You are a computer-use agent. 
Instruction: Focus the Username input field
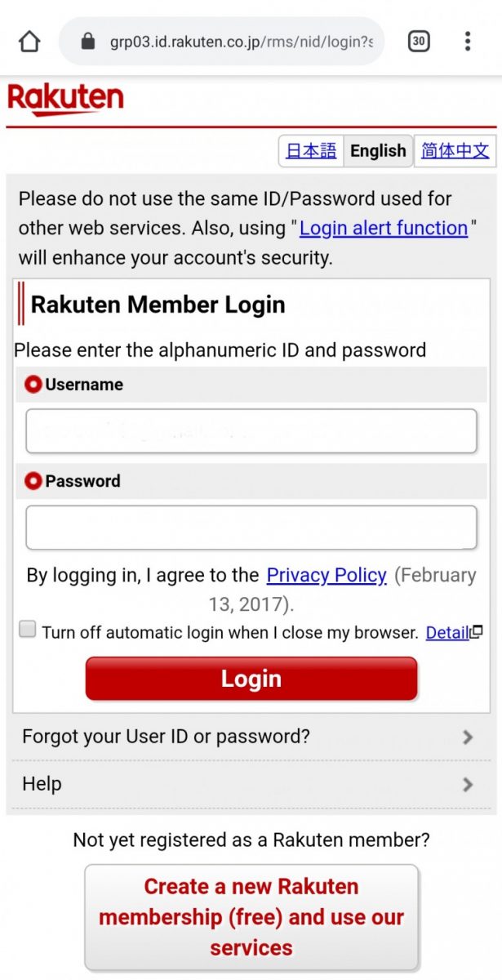[251, 431]
